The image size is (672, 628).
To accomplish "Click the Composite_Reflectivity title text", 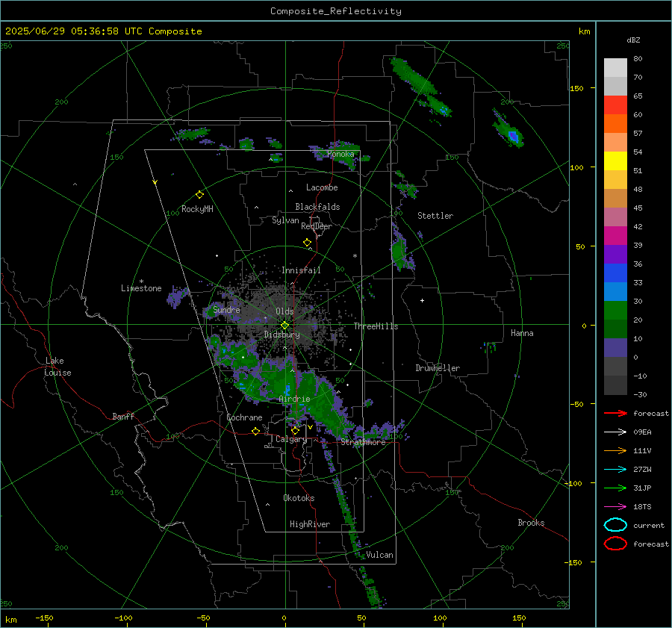I will tap(335, 11).
